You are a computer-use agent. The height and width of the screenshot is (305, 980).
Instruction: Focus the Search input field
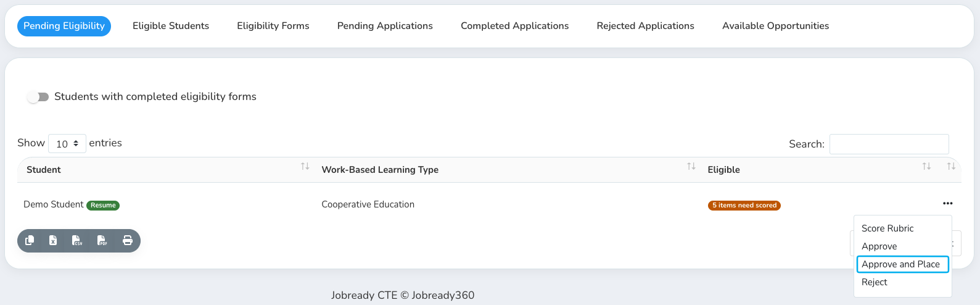coord(889,144)
